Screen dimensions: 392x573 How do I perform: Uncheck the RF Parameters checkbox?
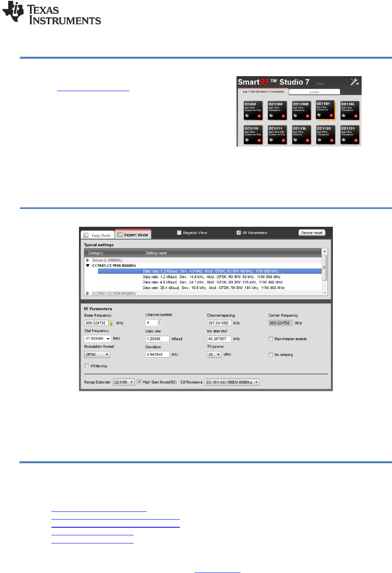click(x=239, y=233)
